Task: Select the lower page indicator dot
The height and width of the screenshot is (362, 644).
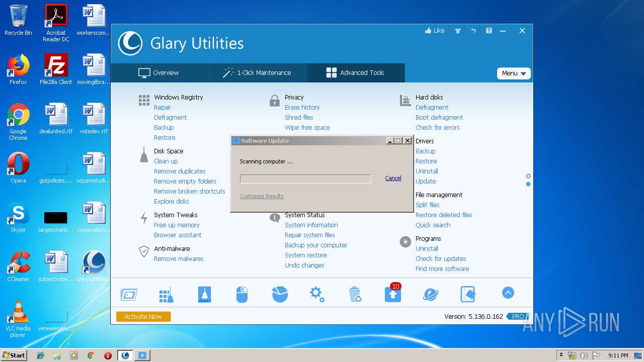Action: tap(528, 184)
